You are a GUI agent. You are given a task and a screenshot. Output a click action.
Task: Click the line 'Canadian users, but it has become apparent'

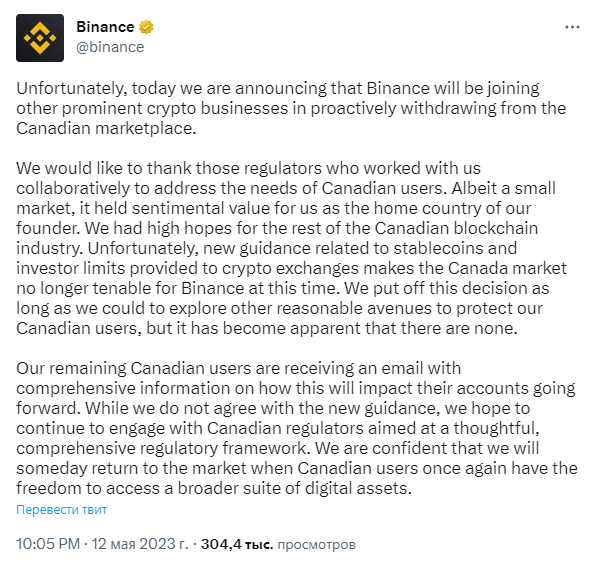tap(267, 328)
